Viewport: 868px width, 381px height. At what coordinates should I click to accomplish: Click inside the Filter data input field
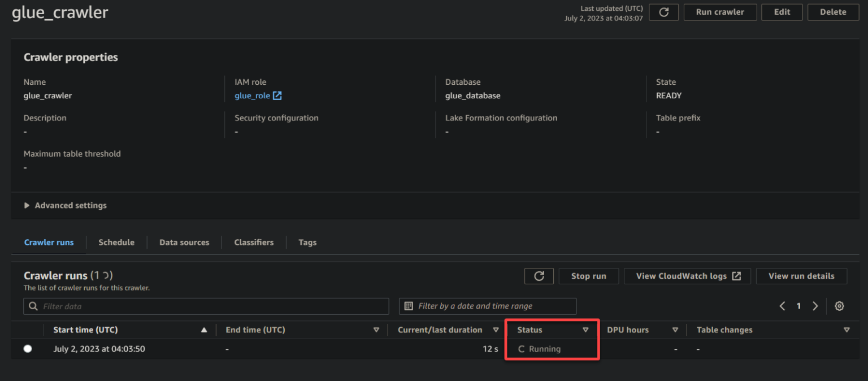click(x=170, y=306)
